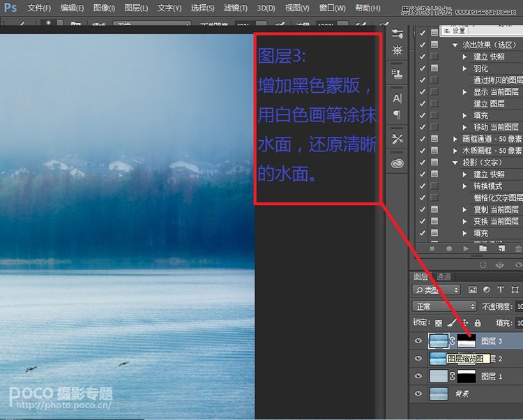The image size is (523, 420).
Task: Filter layers by shape layers icon
Action: click(515, 290)
